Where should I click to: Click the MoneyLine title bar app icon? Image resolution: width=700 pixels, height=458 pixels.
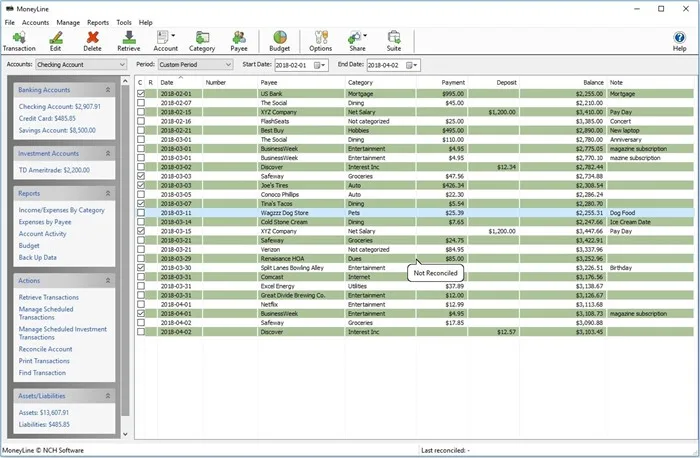coord(9,8)
